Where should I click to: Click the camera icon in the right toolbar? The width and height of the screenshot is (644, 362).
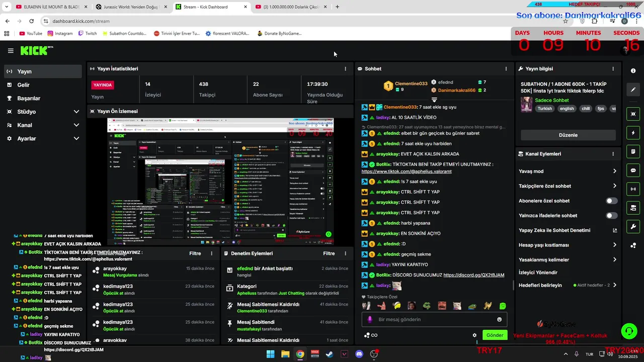tap(633, 208)
